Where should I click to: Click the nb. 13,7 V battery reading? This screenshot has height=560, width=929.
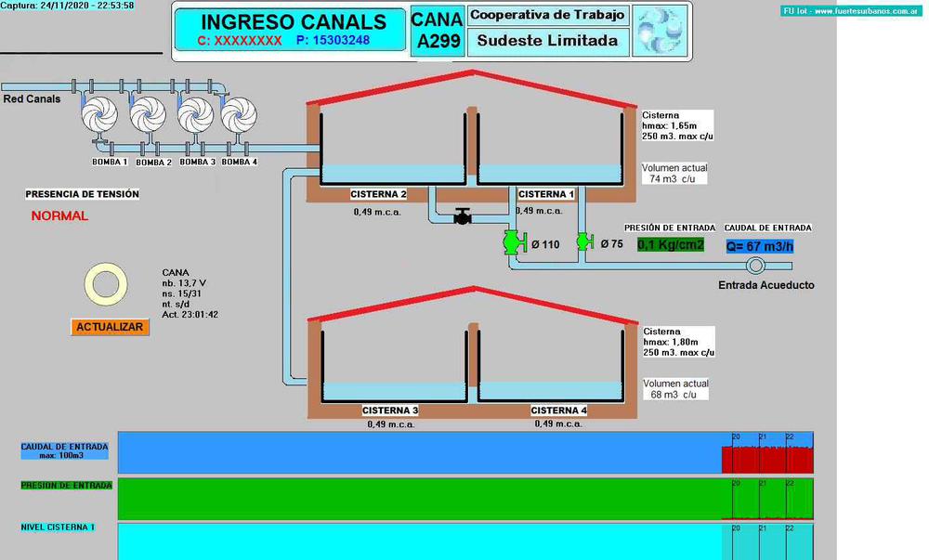[184, 283]
